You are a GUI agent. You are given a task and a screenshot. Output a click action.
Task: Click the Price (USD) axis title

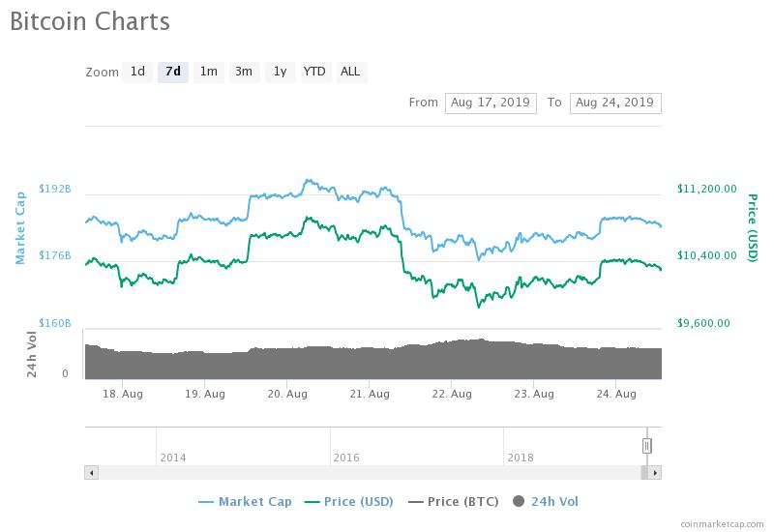(752, 227)
